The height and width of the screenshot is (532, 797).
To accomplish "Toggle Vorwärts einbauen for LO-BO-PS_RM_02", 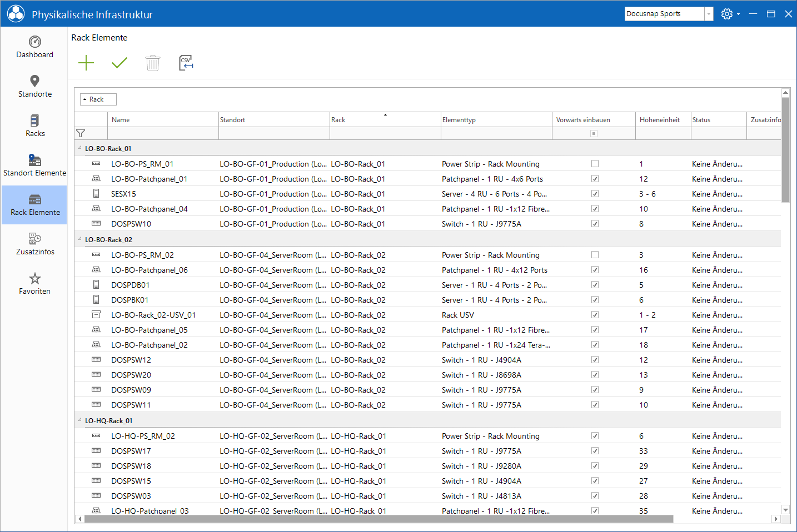I will tap(595, 255).
